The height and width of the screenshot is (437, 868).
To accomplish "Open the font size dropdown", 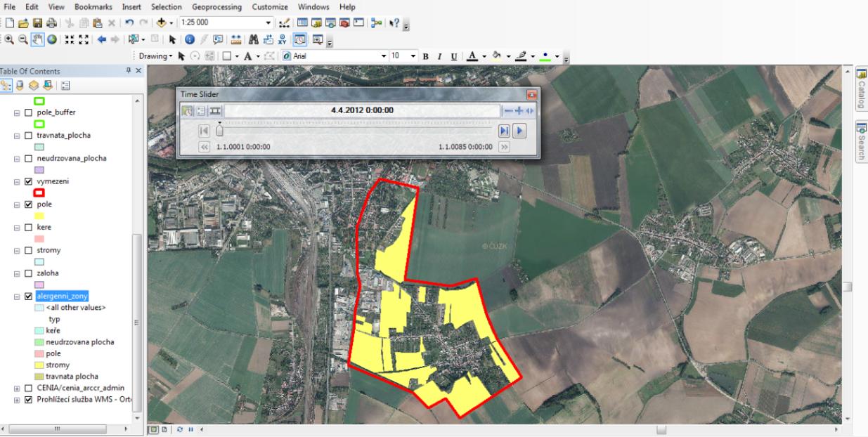I will tap(414, 55).
